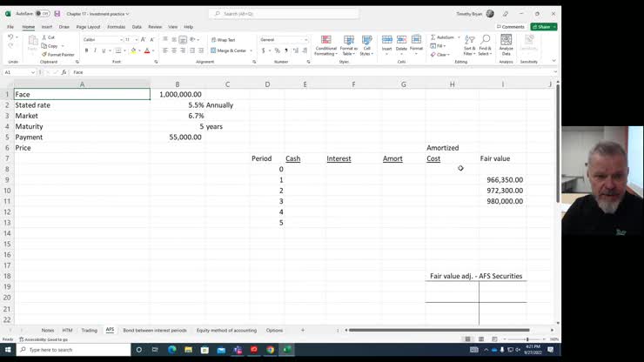Open the number format General dropdown

coord(306,40)
